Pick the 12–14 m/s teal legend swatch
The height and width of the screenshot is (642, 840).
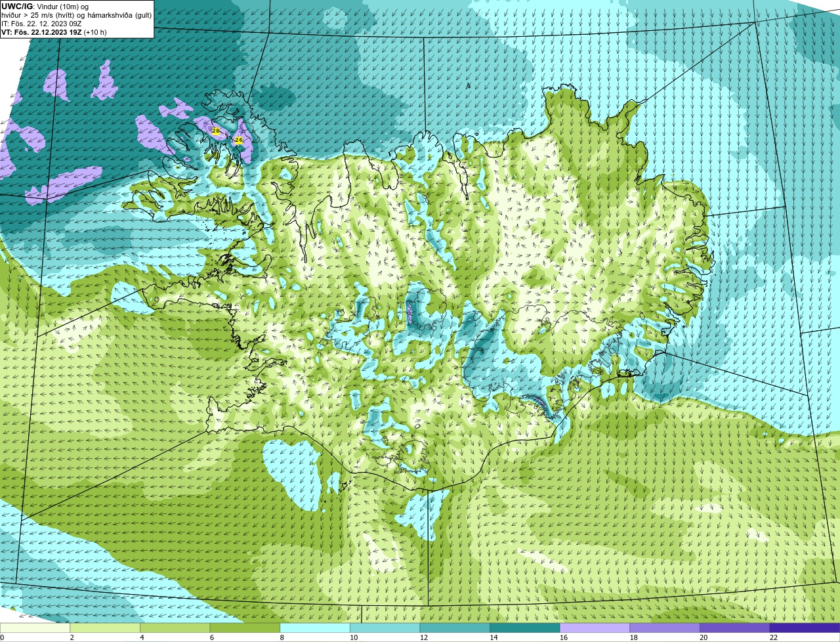pos(455,628)
